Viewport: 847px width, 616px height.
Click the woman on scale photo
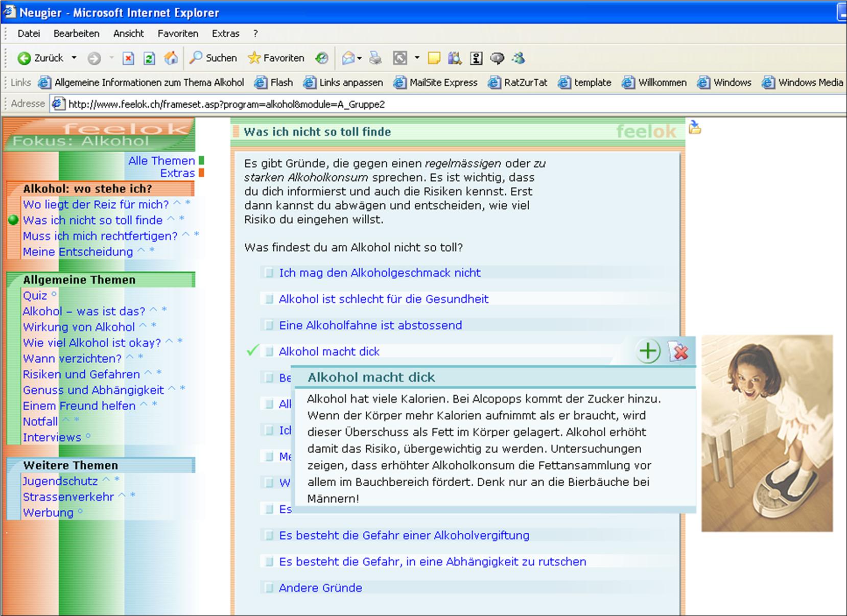click(x=767, y=433)
